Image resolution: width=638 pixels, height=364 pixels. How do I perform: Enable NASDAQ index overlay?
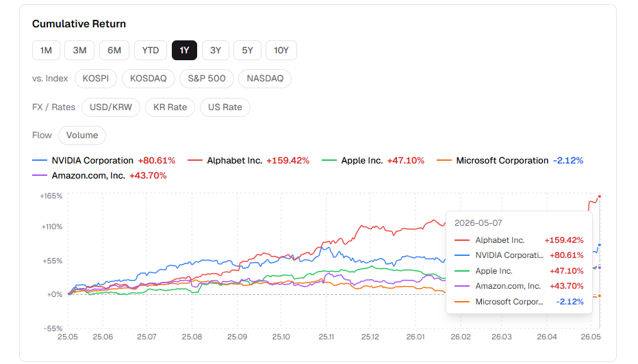265,79
